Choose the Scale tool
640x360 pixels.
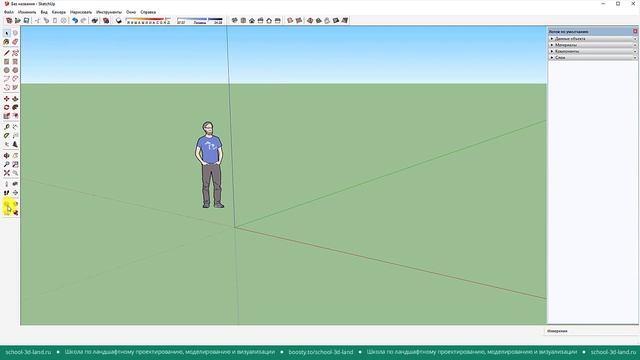click(x=7, y=116)
